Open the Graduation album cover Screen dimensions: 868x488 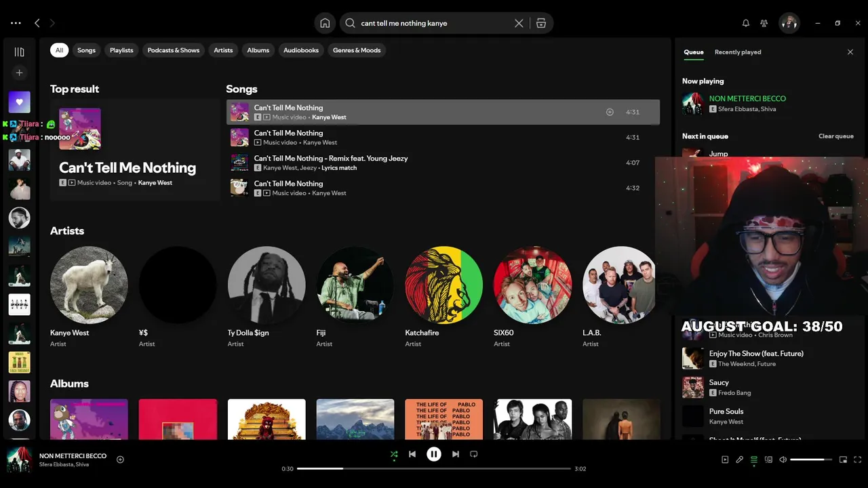coord(89,419)
